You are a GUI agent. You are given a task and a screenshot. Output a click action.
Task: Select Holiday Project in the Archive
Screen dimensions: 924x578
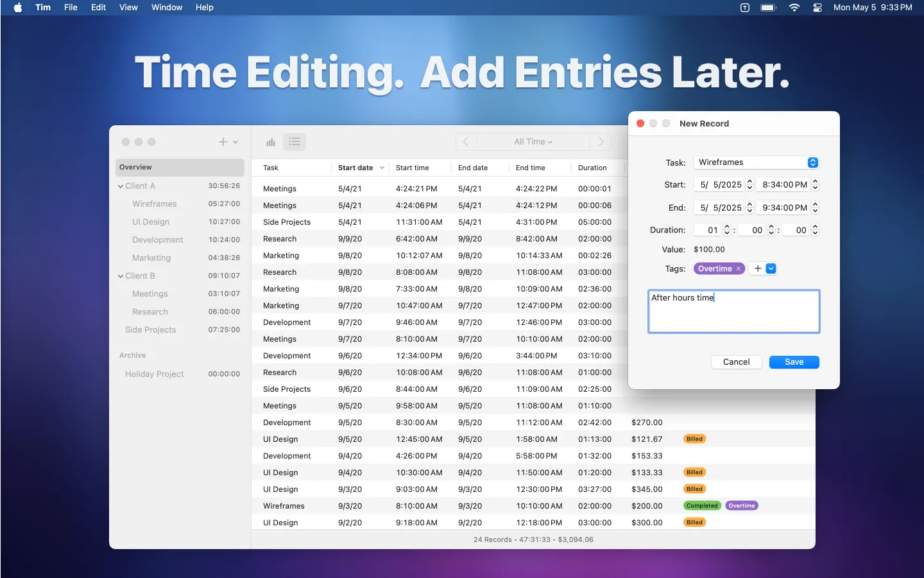point(180,374)
